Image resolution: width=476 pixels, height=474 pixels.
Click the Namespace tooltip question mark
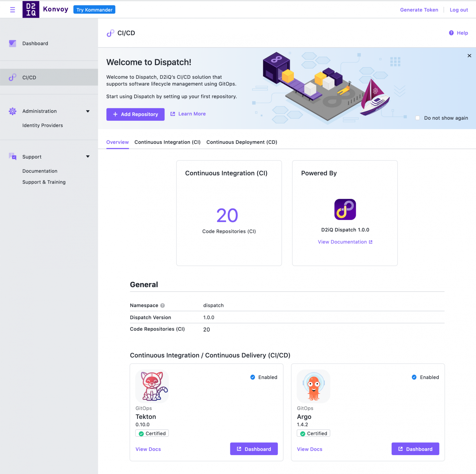click(x=162, y=306)
